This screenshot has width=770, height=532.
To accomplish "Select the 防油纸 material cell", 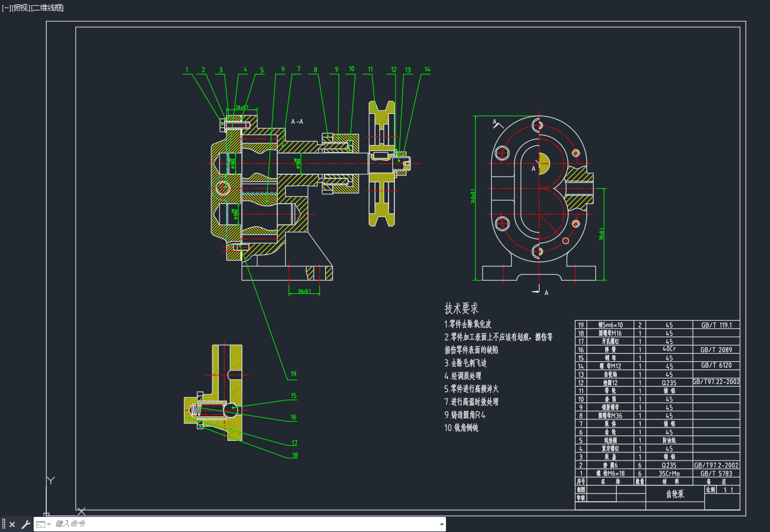I will [x=669, y=440].
